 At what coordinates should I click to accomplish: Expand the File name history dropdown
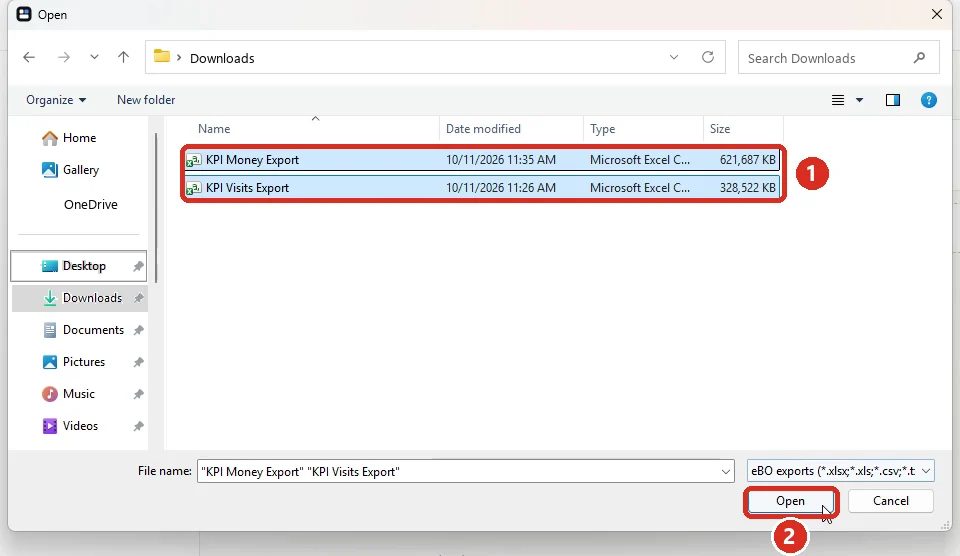coord(726,471)
